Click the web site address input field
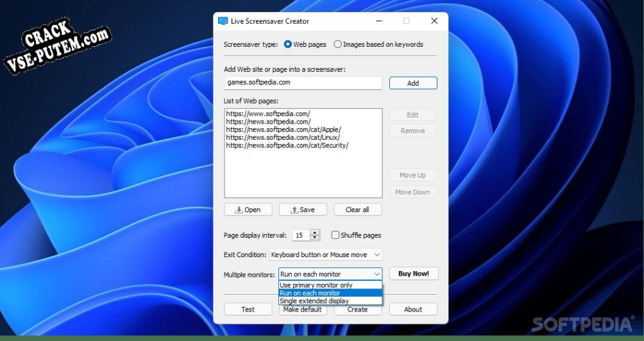The image size is (644, 341). pyautogui.click(x=303, y=83)
